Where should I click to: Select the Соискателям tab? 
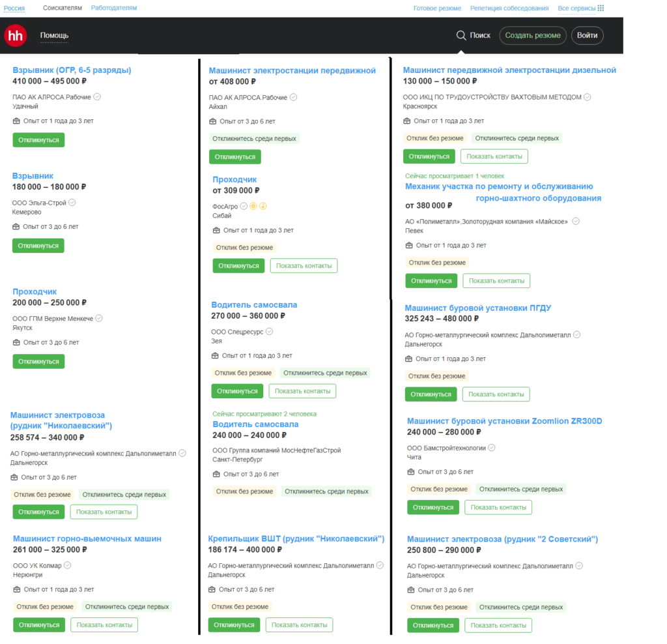coord(63,8)
